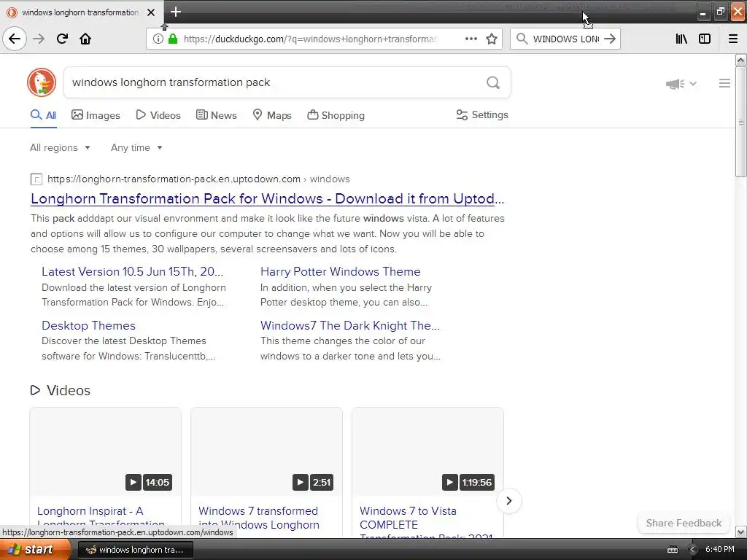Open Harry Potter Windows Theme link
This screenshot has width=747, height=560.
tap(340, 271)
